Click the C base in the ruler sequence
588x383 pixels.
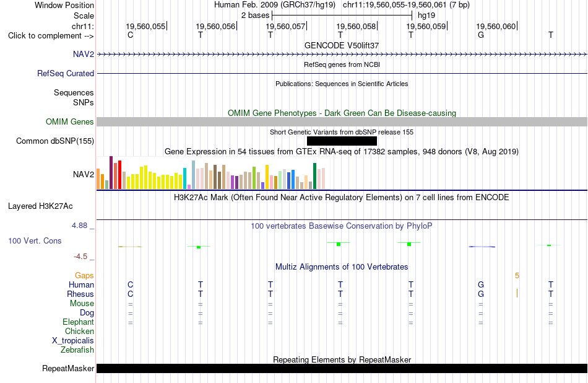(130, 35)
